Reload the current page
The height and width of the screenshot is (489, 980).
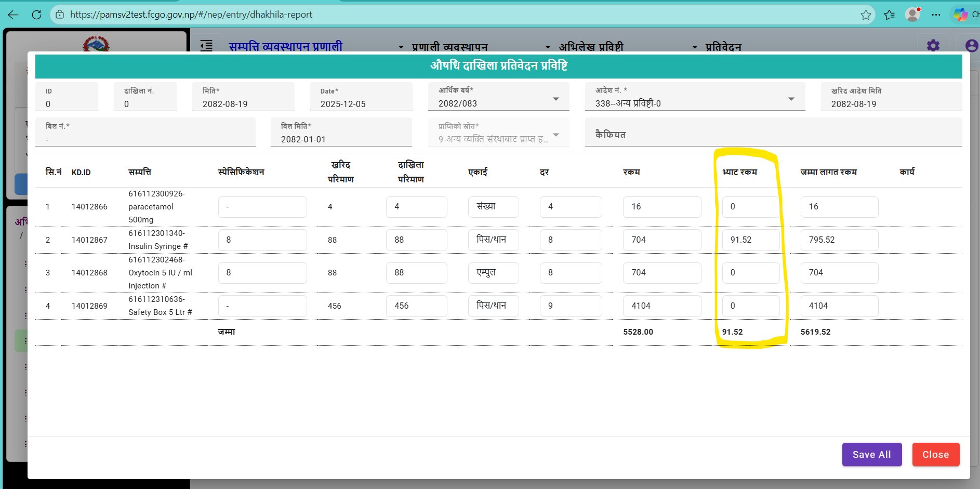36,15
